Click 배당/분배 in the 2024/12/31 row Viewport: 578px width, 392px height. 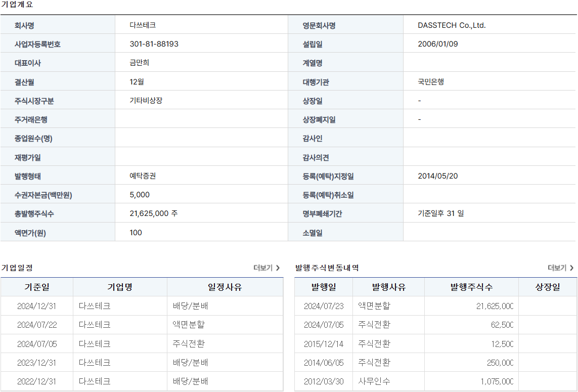[x=190, y=306]
